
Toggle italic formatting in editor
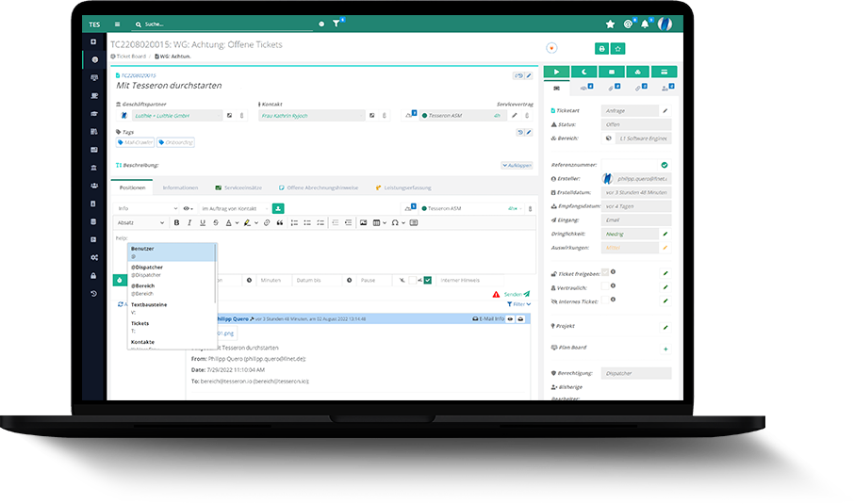point(189,222)
